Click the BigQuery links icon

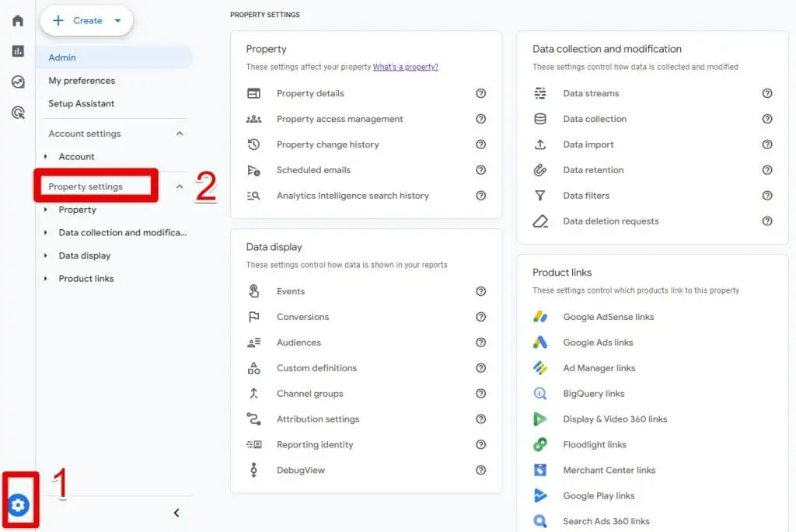[x=540, y=394]
